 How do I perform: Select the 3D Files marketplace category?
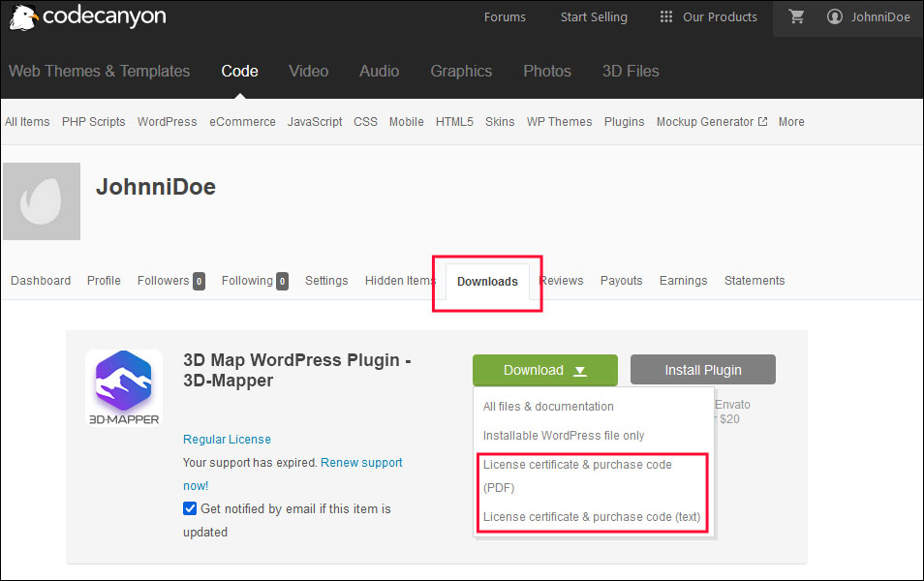pos(631,72)
